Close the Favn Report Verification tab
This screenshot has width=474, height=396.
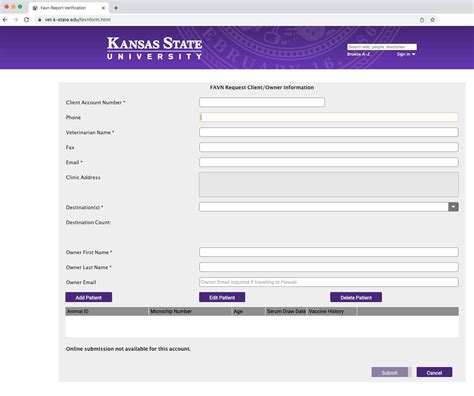click(x=103, y=8)
